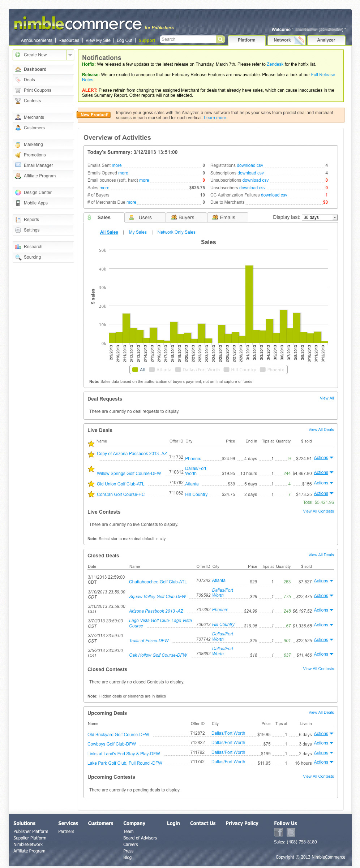The height and width of the screenshot is (868, 360).
Task: Click the Dashboard house icon in sidebar
Action: [18, 69]
